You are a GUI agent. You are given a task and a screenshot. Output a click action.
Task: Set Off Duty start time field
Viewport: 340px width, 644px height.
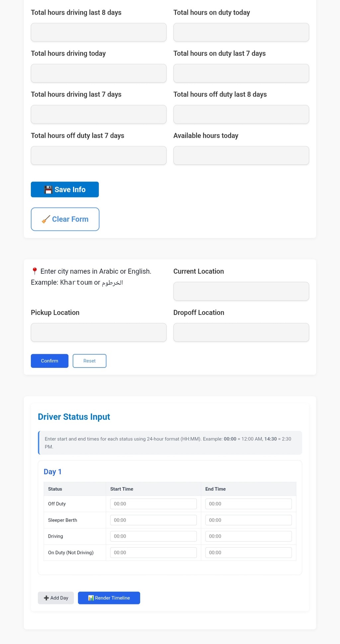point(153,504)
